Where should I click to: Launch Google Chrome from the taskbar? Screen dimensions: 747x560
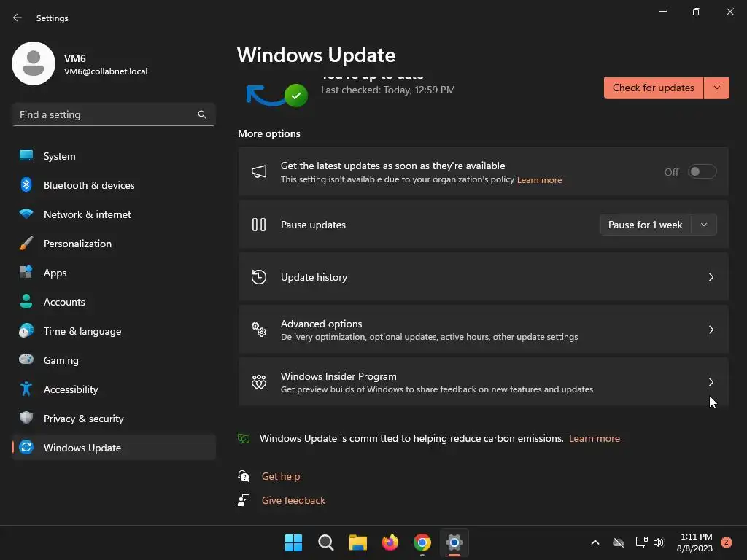point(422,542)
